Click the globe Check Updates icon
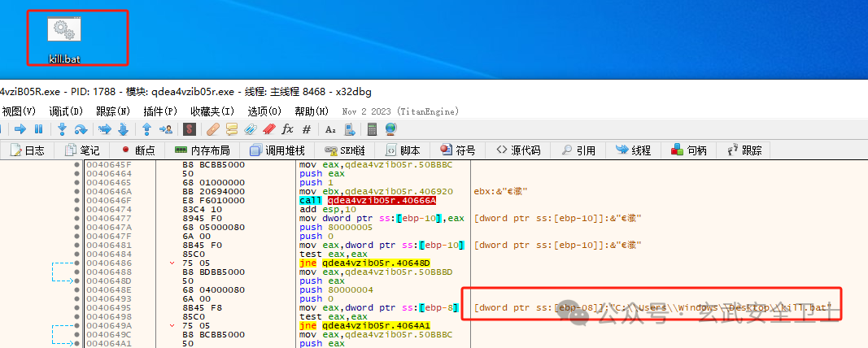Viewport: 868px width, 348px height. point(390,129)
